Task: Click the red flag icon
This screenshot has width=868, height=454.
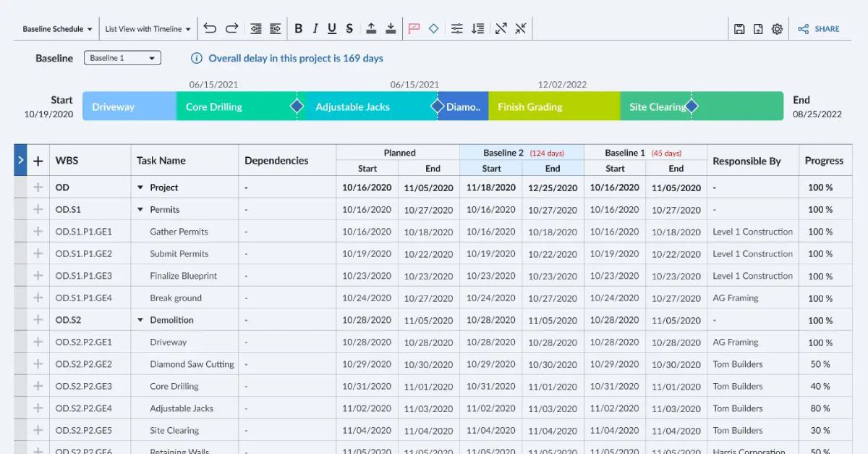Action: coord(414,29)
